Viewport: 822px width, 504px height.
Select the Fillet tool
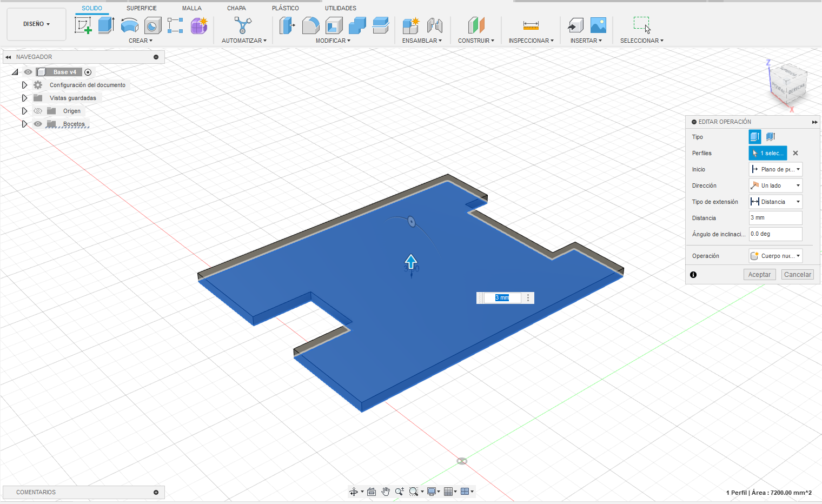(x=310, y=25)
